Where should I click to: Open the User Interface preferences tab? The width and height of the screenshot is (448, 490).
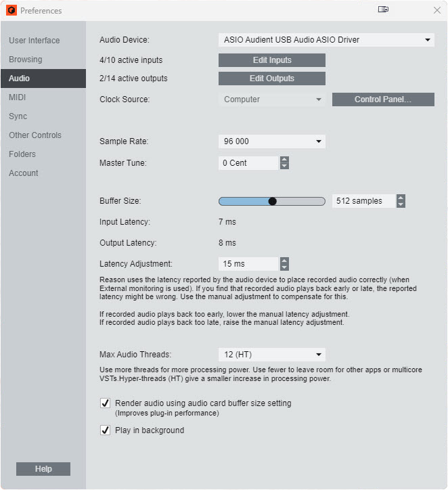click(34, 41)
